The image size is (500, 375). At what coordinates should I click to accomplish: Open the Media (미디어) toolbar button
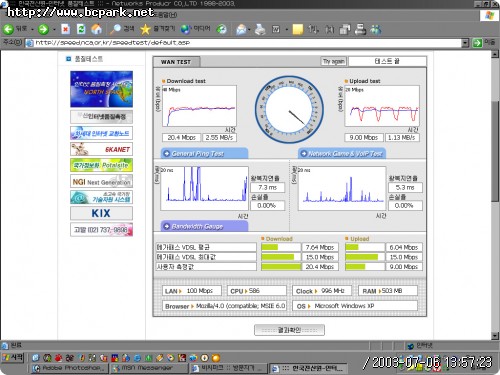coord(195,29)
